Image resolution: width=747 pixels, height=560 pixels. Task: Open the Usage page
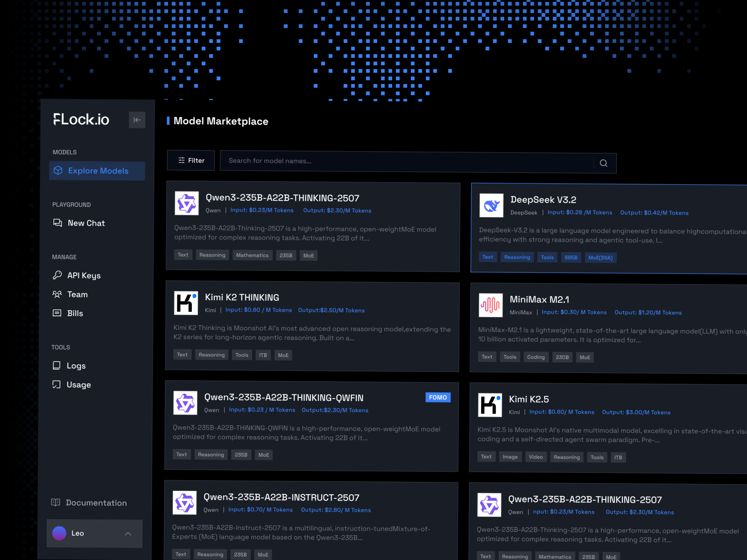(72, 385)
